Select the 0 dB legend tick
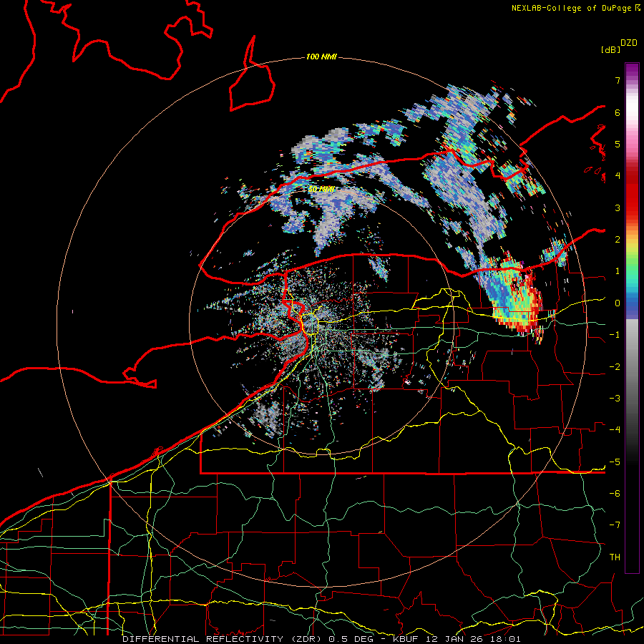This screenshot has height=644, width=644. (x=618, y=303)
